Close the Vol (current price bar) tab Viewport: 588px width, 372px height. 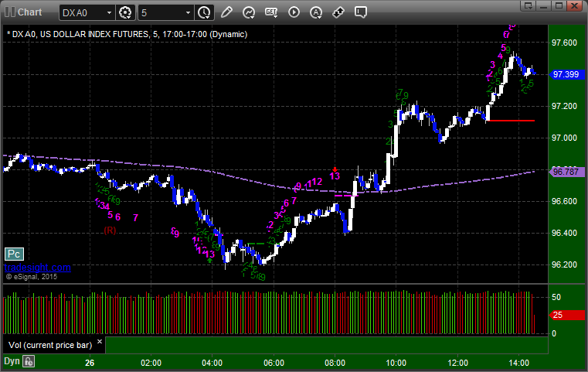(100, 342)
